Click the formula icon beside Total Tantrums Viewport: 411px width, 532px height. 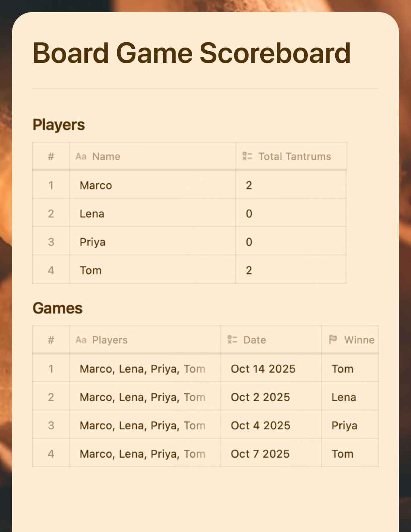[x=247, y=156]
